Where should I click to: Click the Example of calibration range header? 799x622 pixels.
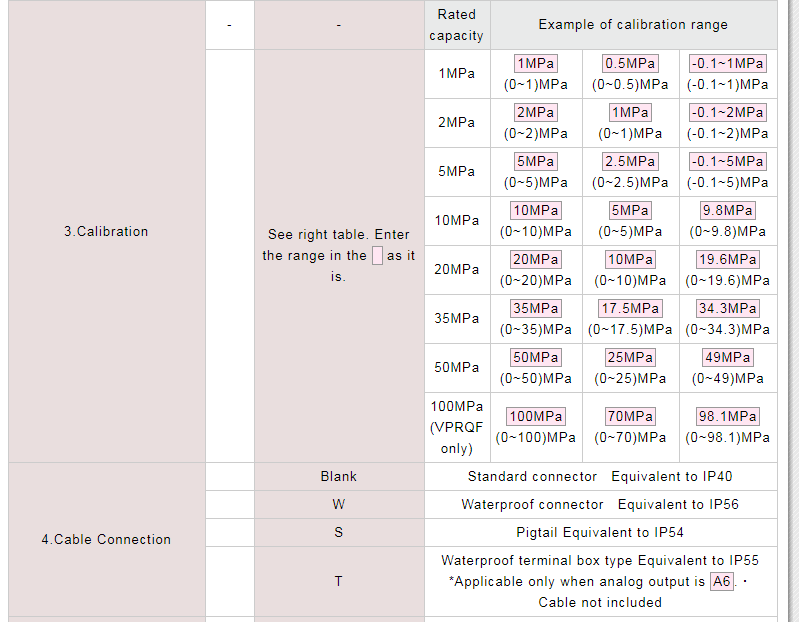click(x=633, y=24)
